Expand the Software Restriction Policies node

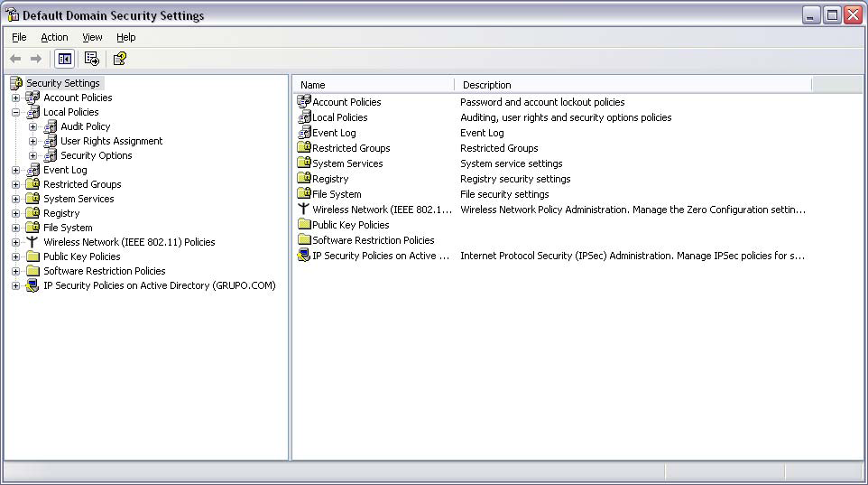point(15,271)
